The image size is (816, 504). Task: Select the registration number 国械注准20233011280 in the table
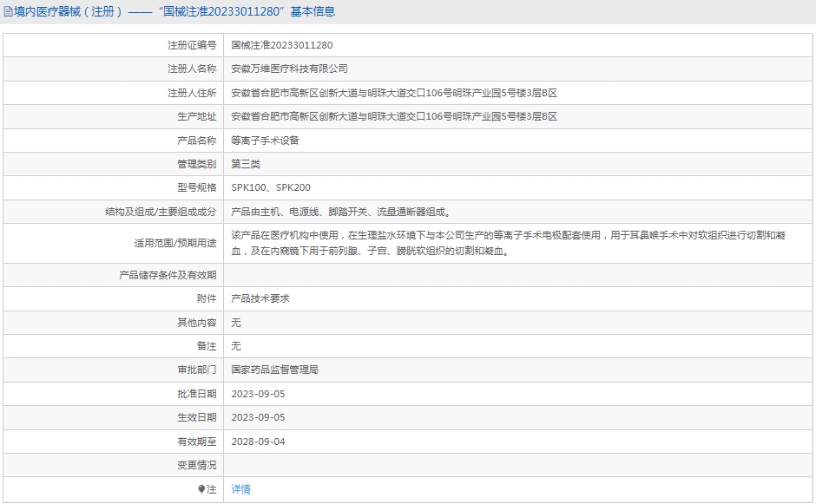point(281,45)
